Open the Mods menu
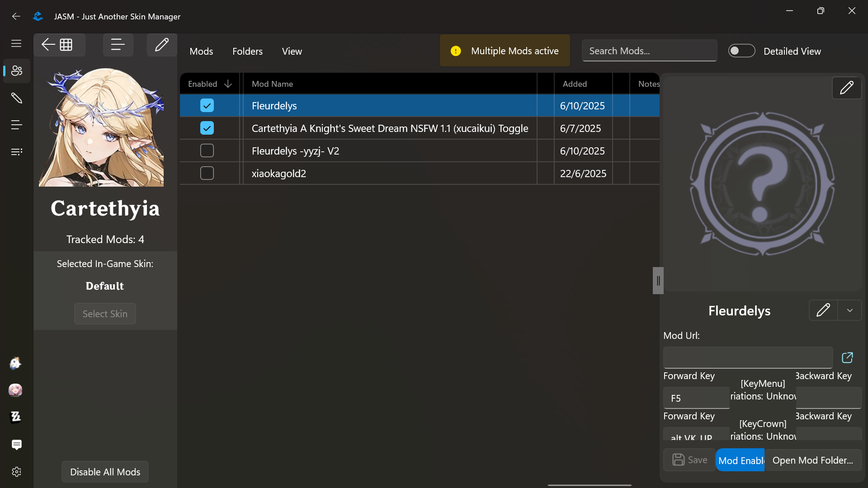The height and width of the screenshot is (488, 868). [x=201, y=52]
